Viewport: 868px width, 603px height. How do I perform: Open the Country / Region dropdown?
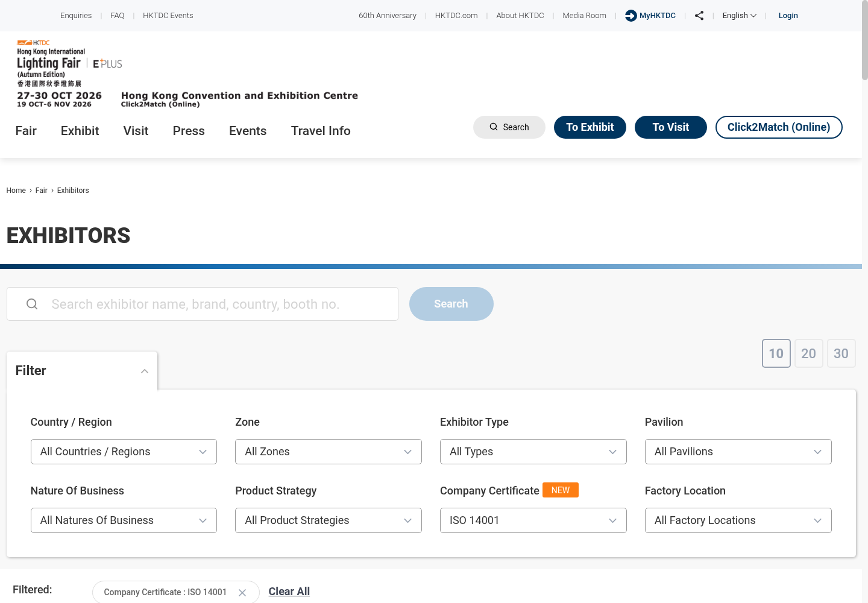[124, 452]
